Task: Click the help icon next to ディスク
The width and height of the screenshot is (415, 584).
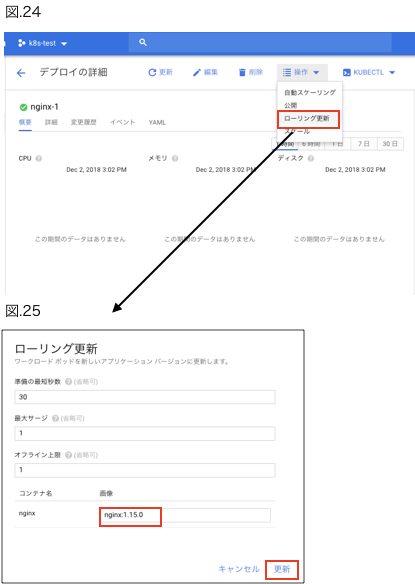Action: click(311, 158)
